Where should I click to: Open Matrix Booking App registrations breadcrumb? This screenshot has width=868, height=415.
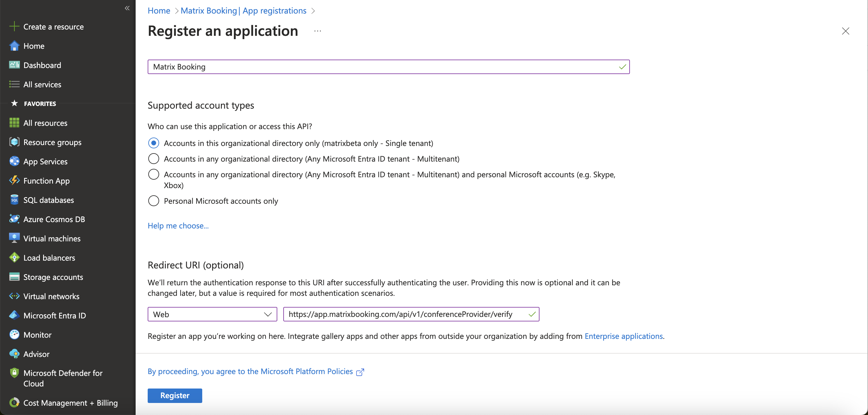[x=243, y=11]
